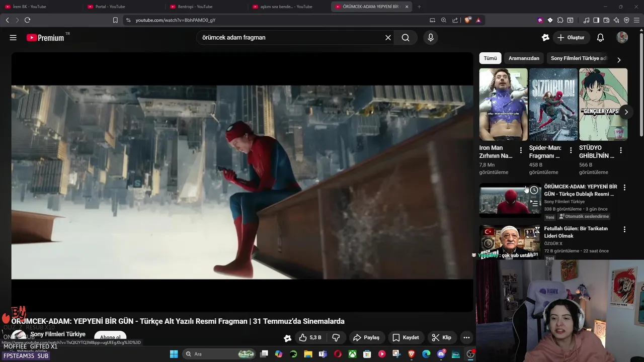Open a new browser tab with plus

419,7
